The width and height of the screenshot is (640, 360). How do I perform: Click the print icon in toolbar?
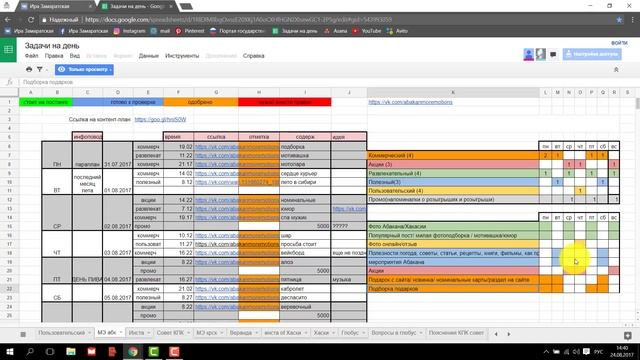pos(29,69)
